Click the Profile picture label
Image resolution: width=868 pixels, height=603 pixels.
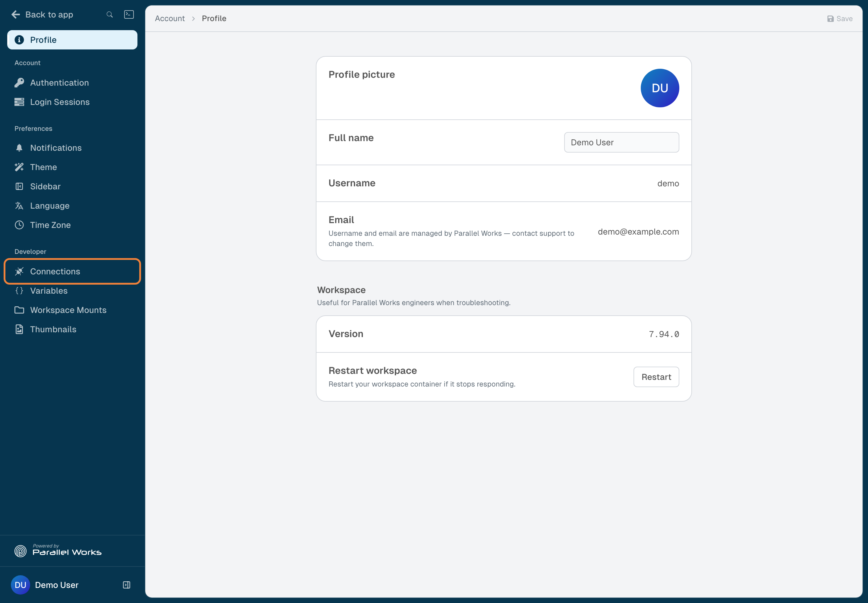point(361,74)
